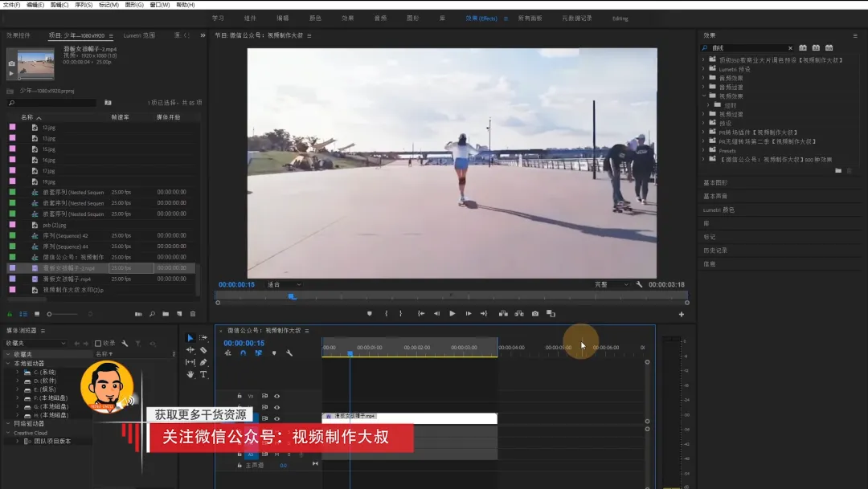
Task: Toggle V3 track eye visibility
Action: tap(277, 396)
